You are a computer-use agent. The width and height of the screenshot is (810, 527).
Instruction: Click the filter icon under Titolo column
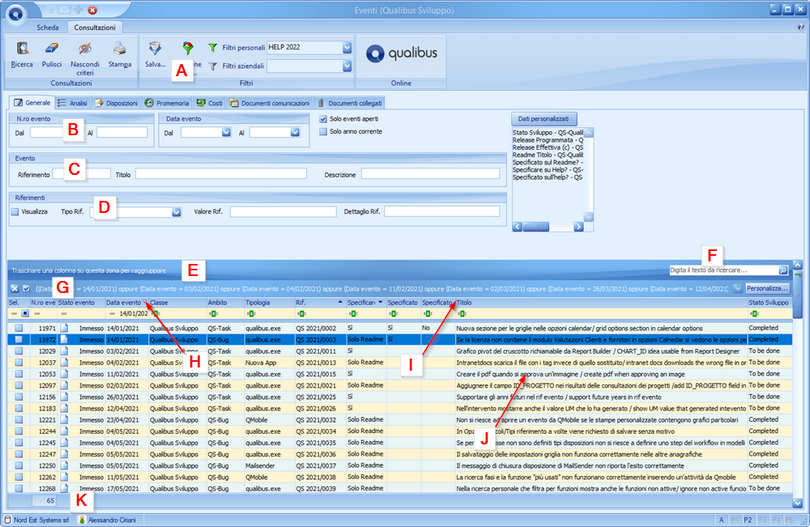pyautogui.click(x=461, y=314)
